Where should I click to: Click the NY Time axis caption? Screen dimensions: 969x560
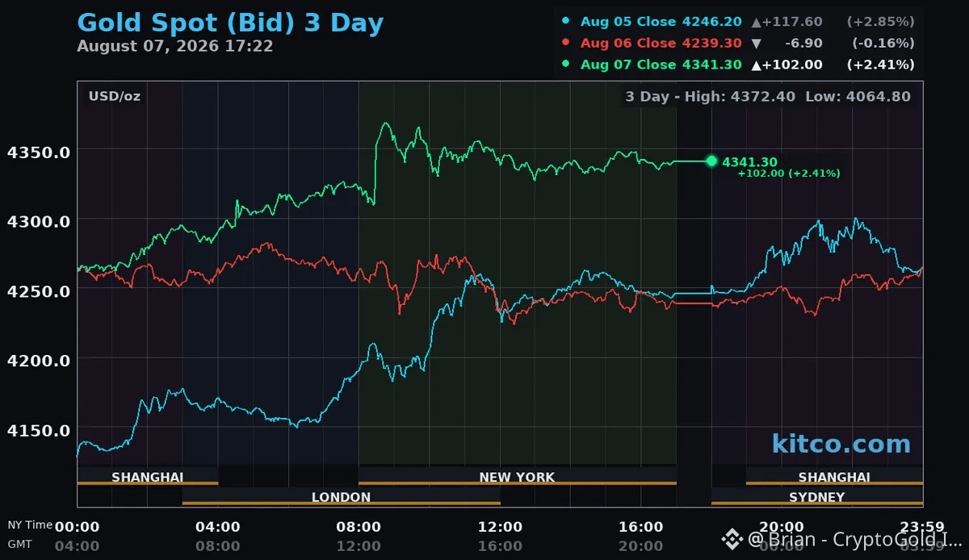coord(30,525)
